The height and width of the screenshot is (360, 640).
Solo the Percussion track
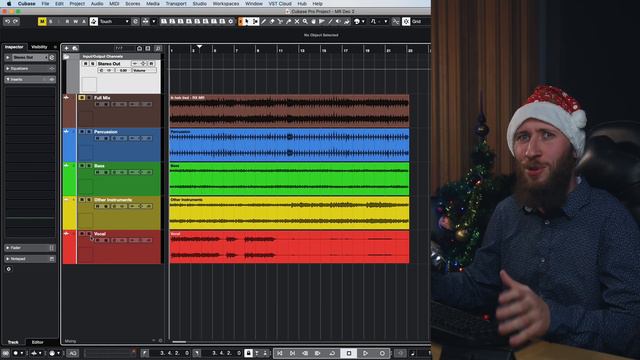(x=89, y=132)
